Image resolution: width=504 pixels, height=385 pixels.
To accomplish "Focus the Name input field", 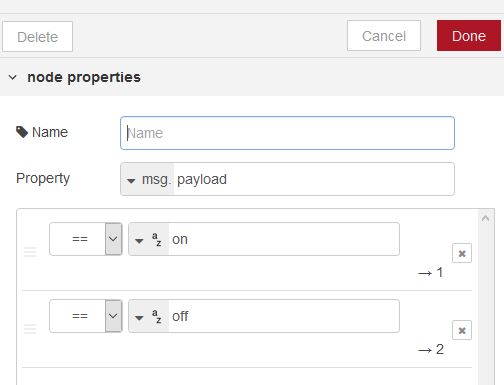I will (x=287, y=133).
